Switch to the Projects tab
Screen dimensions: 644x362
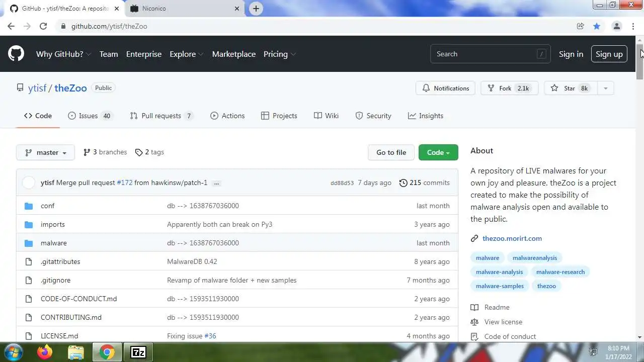tap(279, 116)
